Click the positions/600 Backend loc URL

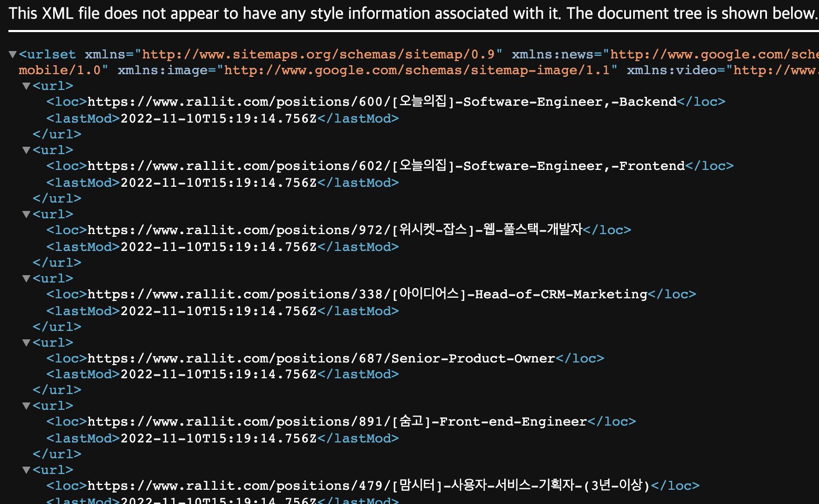point(382,102)
